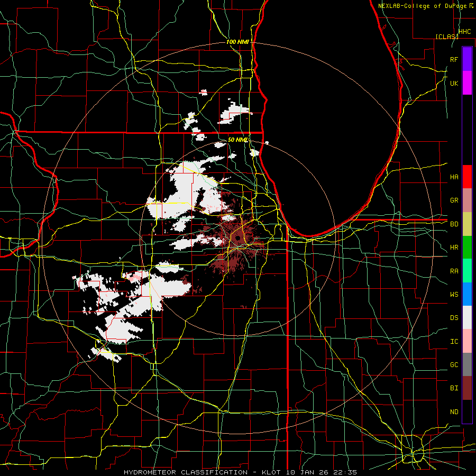Click the dark brown BI legend color block

(467, 388)
